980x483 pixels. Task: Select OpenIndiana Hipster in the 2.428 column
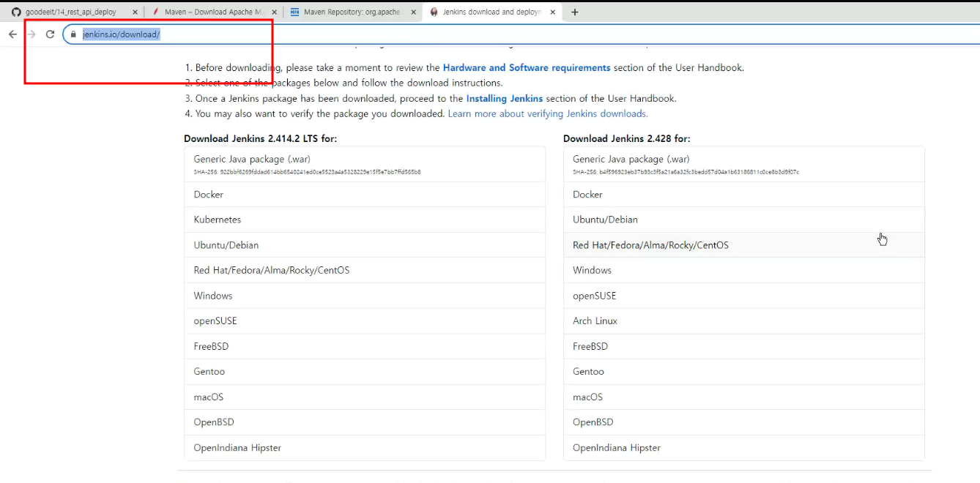tap(744, 448)
